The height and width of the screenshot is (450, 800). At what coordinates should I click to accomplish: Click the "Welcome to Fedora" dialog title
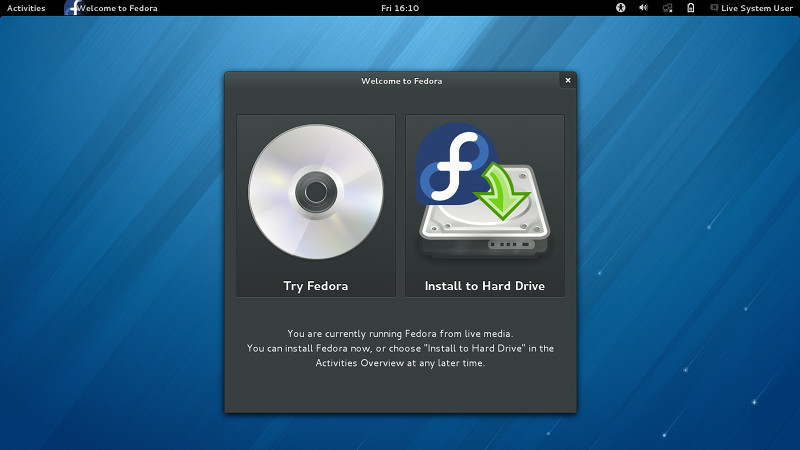point(402,81)
